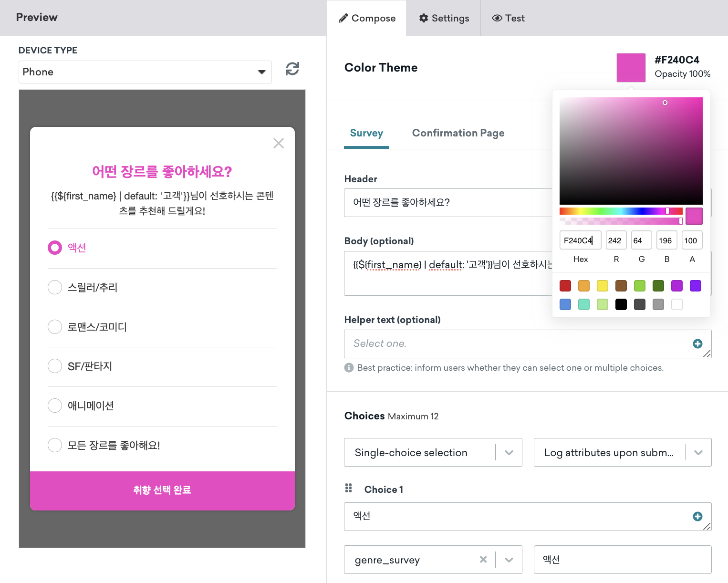Open the Device Type Phone dropdown
The height and width of the screenshot is (583, 728).
click(x=145, y=72)
